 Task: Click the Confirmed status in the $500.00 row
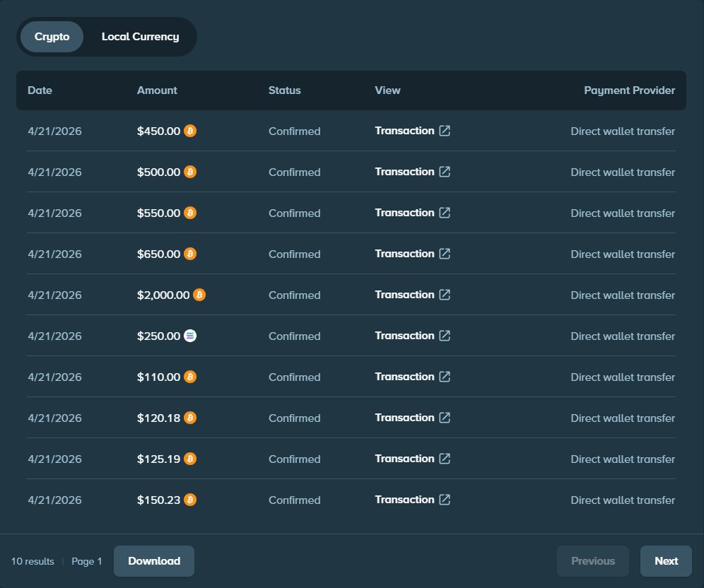click(295, 172)
